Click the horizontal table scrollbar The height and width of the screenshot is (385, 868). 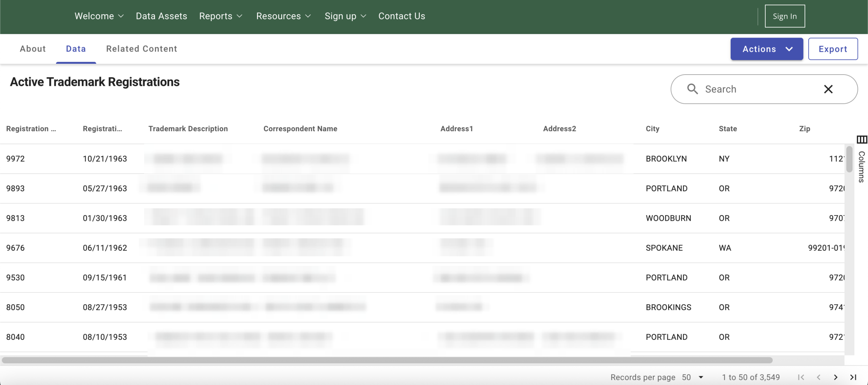387,360
